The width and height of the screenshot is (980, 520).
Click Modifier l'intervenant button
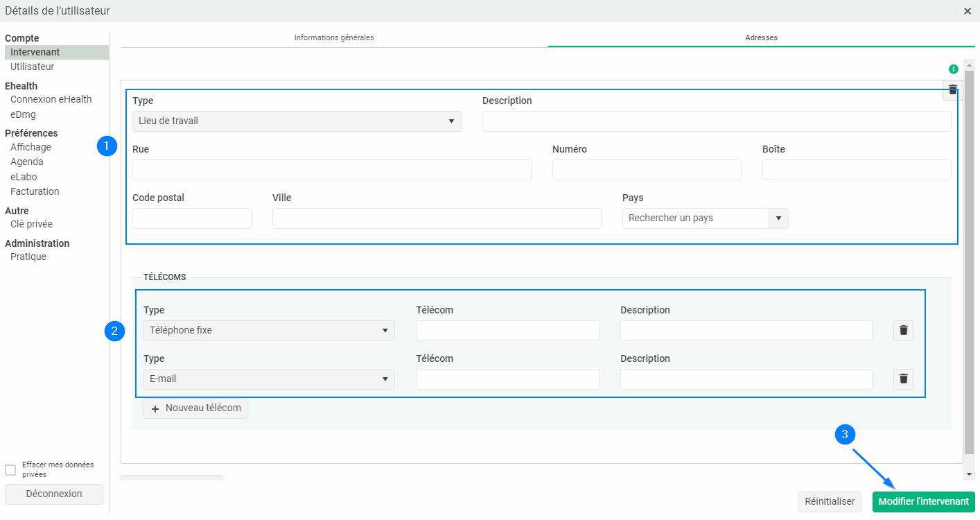pos(923,502)
